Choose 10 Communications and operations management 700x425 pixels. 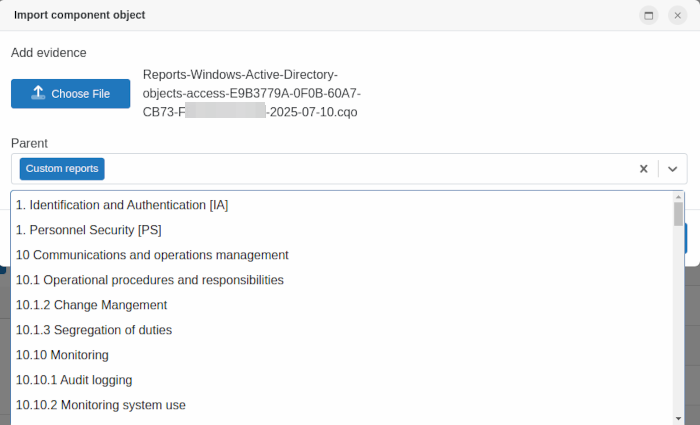pyautogui.click(x=152, y=255)
